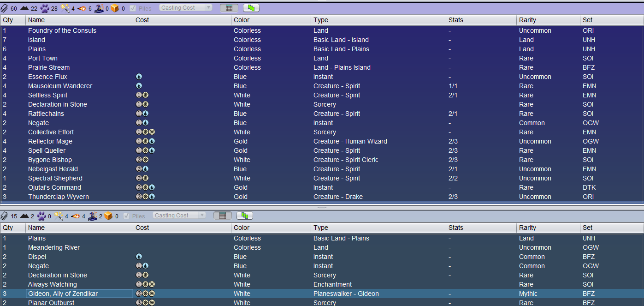Switch 15-card sideboard panel to card piles view
This screenshot has height=306, width=644.
point(245,216)
